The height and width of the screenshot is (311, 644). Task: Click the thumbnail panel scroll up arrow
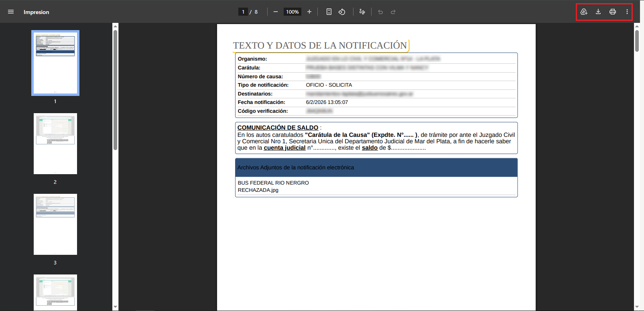click(x=116, y=26)
